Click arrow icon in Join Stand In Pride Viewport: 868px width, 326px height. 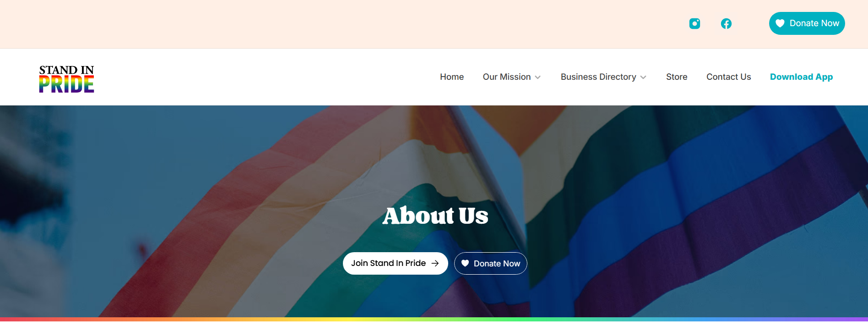(x=435, y=263)
